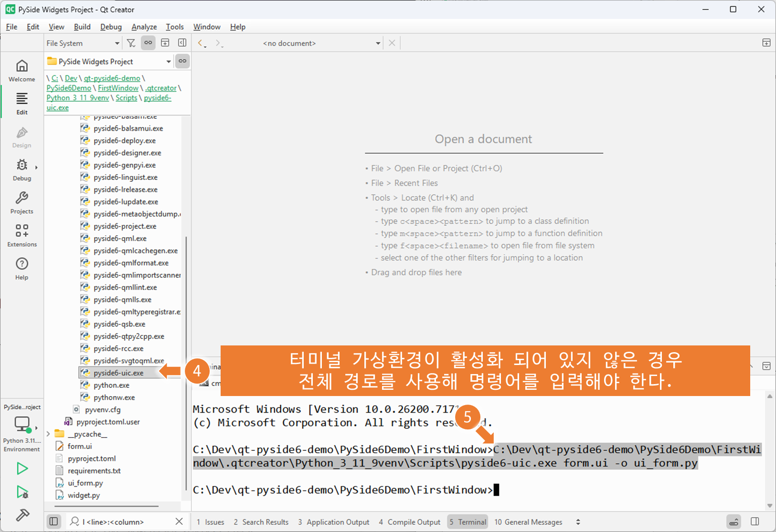
Task: Toggle synchronize with editor link icon
Action: [149, 43]
